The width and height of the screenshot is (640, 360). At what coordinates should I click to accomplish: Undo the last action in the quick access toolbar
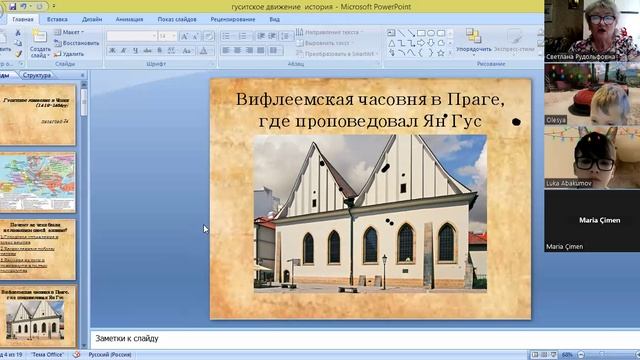point(24,7)
